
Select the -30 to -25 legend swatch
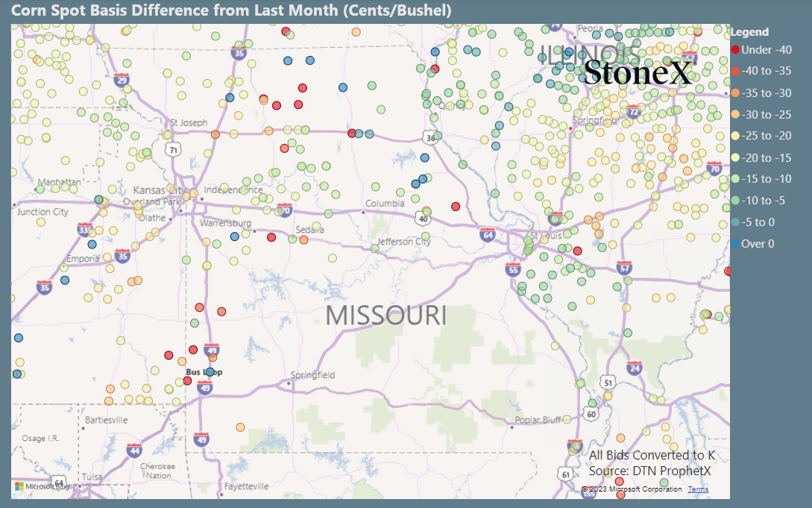pos(735,114)
